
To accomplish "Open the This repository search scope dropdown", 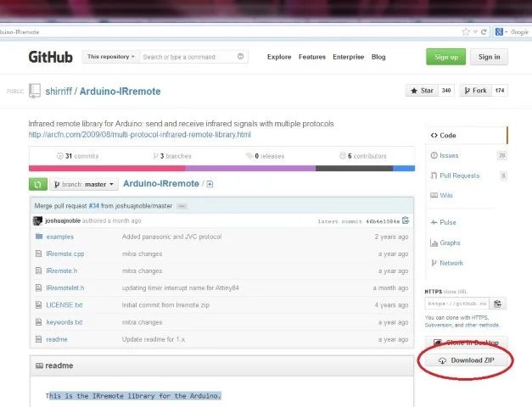I will click(110, 57).
